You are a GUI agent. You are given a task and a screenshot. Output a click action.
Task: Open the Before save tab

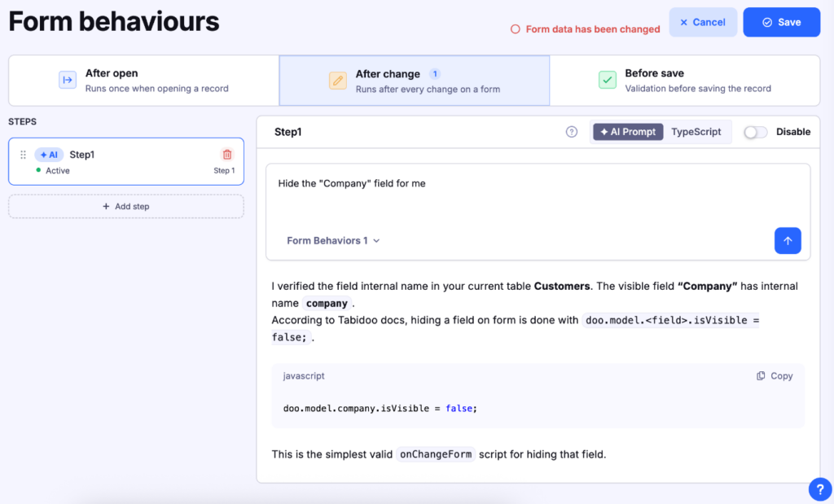(684, 81)
